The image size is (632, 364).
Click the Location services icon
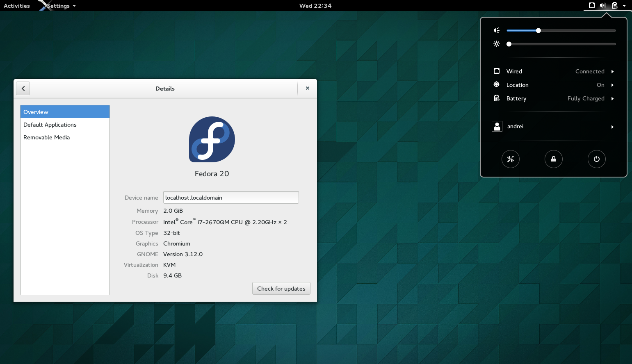click(497, 84)
